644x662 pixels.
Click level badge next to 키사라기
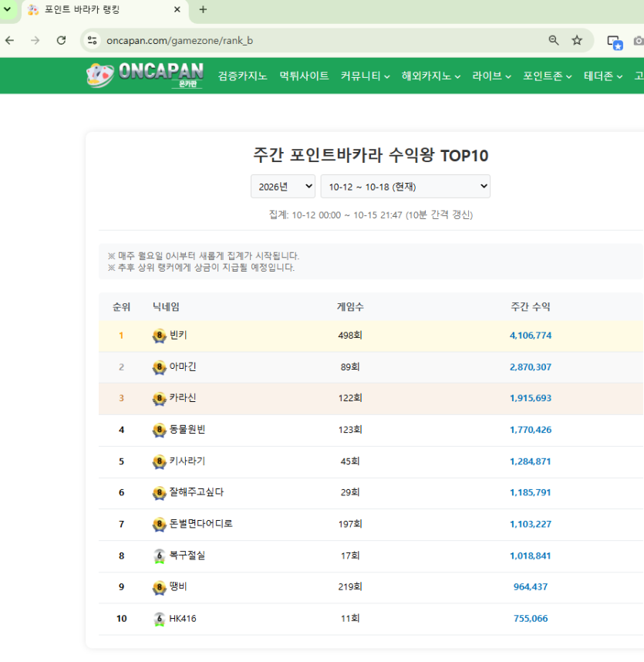(x=159, y=462)
